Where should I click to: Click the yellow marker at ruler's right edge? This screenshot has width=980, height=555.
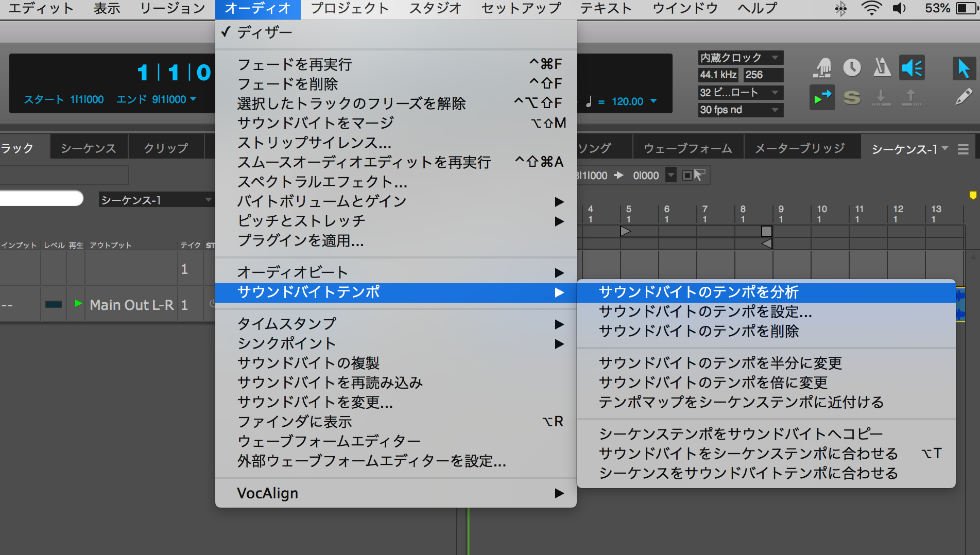(973, 195)
